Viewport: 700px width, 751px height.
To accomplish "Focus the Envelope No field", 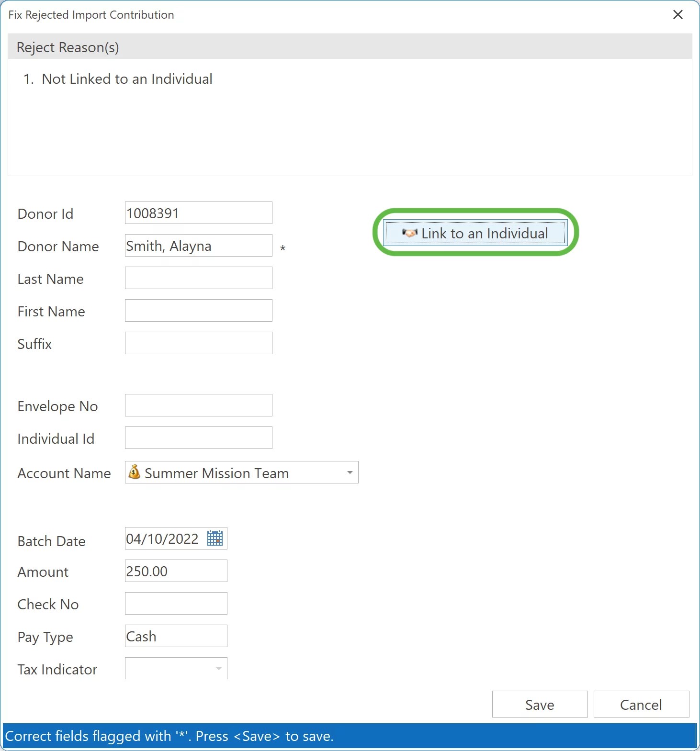I will tap(199, 405).
